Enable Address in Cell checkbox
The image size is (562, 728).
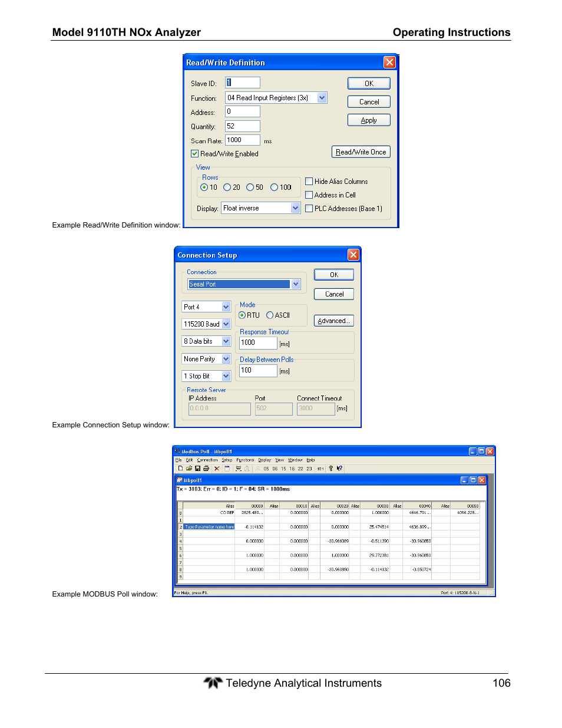click(309, 195)
